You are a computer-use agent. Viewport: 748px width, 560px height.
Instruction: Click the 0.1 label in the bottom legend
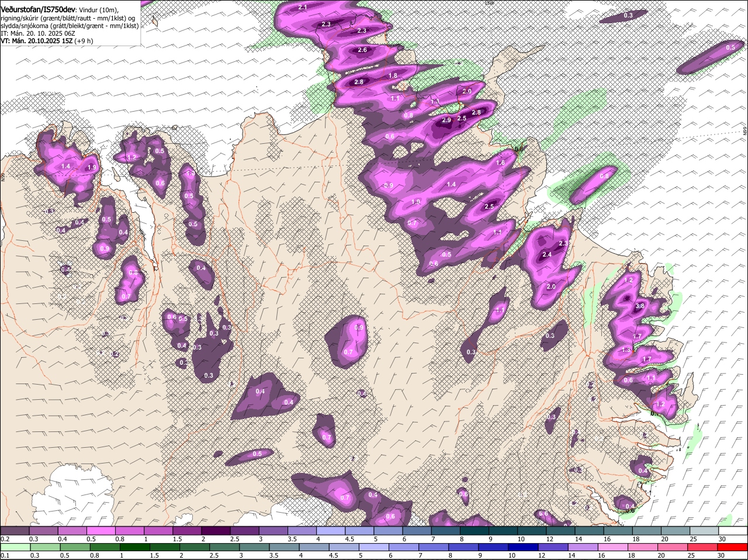(5, 555)
